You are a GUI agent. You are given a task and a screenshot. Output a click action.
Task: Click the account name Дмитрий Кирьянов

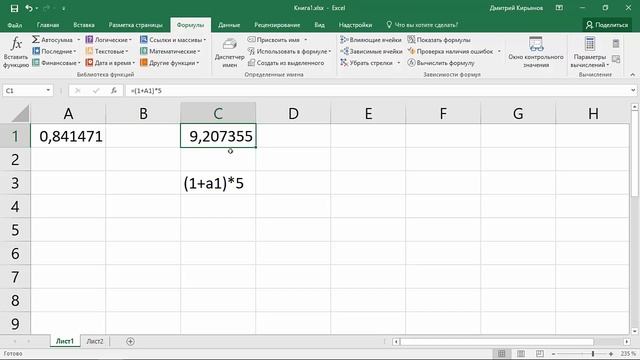point(516,8)
